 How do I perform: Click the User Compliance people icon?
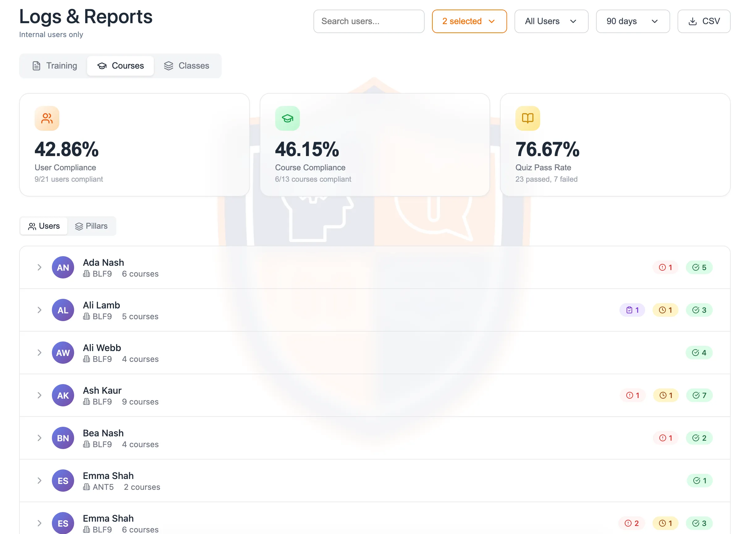pos(47,118)
